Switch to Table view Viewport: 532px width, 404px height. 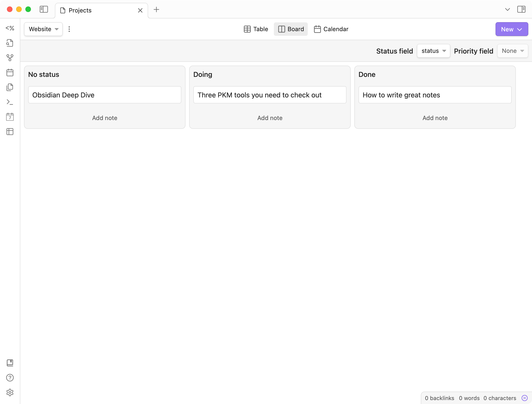[256, 29]
